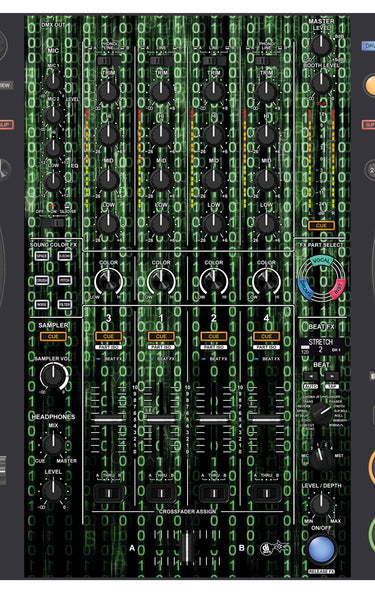Click the mic EQ HI knob
The width and height of the screenshot is (375, 596).
(53, 148)
